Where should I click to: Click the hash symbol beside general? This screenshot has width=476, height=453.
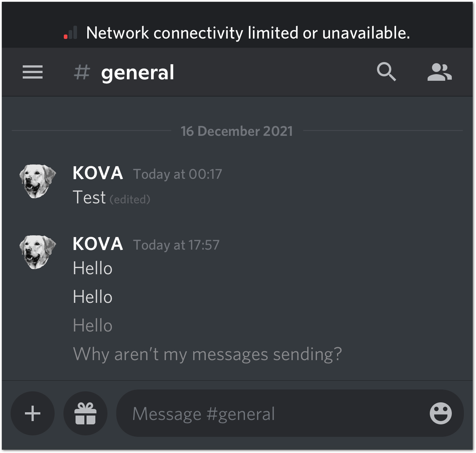(x=82, y=72)
